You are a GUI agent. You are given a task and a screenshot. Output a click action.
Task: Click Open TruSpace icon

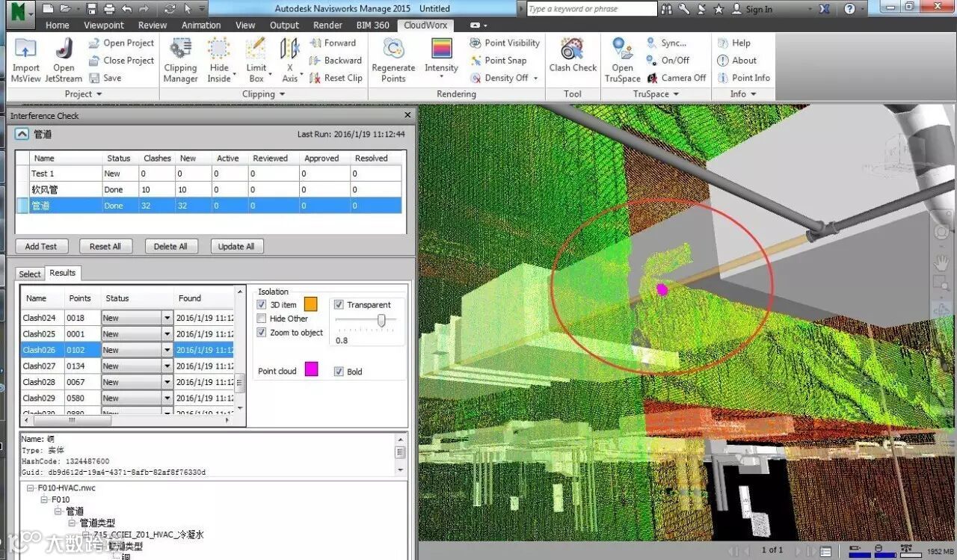623,60
